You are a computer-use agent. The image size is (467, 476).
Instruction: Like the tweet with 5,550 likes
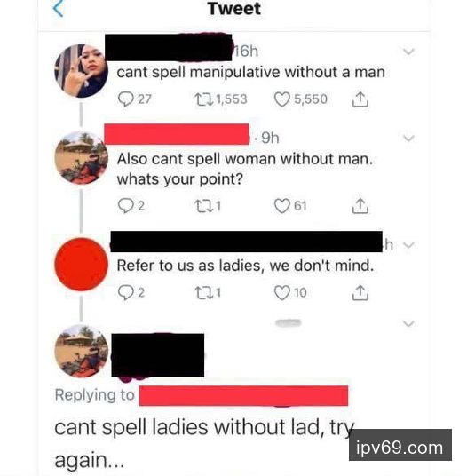coord(301,99)
